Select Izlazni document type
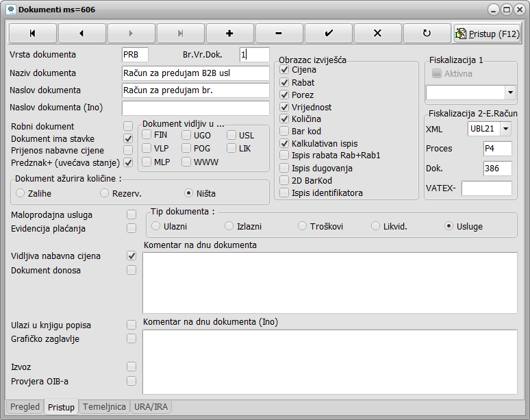 click(230, 225)
